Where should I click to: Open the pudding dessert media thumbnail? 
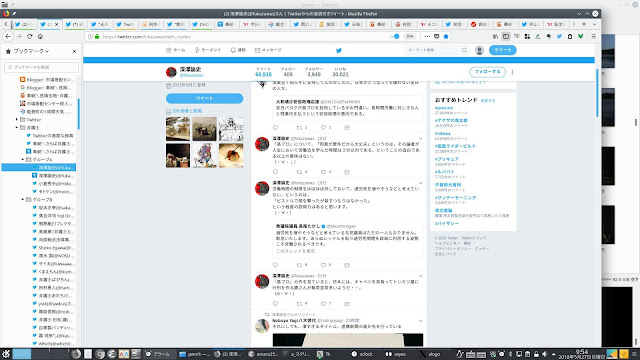point(231,156)
